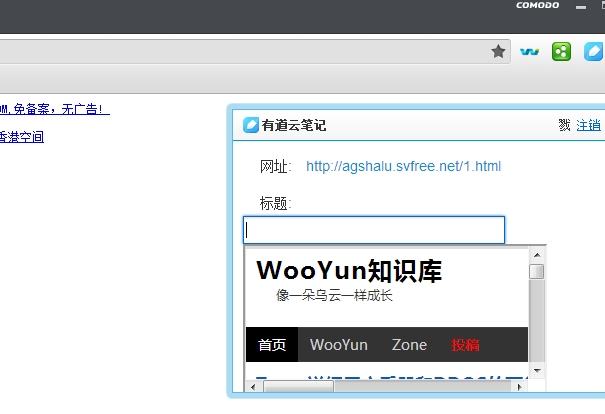
Task: Select the Zone tab in preview
Action: coord(409,345)
